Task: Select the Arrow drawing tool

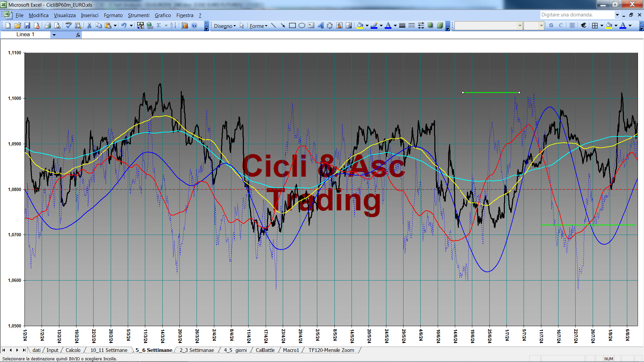Action: pyautogui.click(x=283, y=25)
